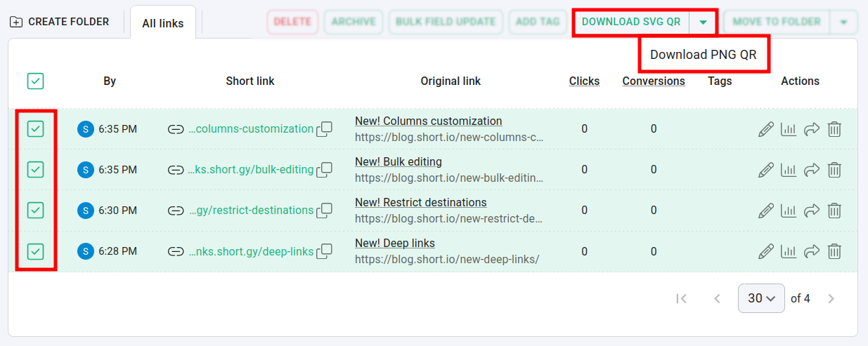
Task: Expand the Download SVG QR dropdown arrow
Action: tap(703, 22)
